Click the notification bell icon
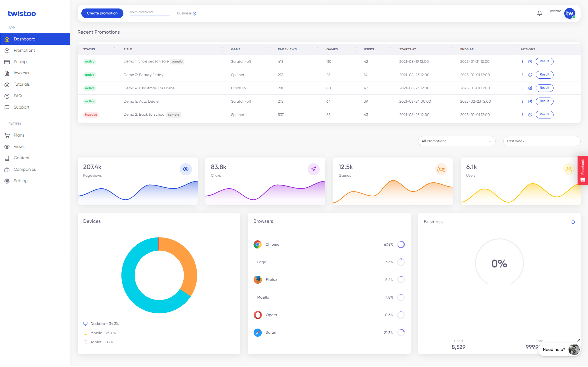This screenshot has height=367, width=588. pos(539,13)
